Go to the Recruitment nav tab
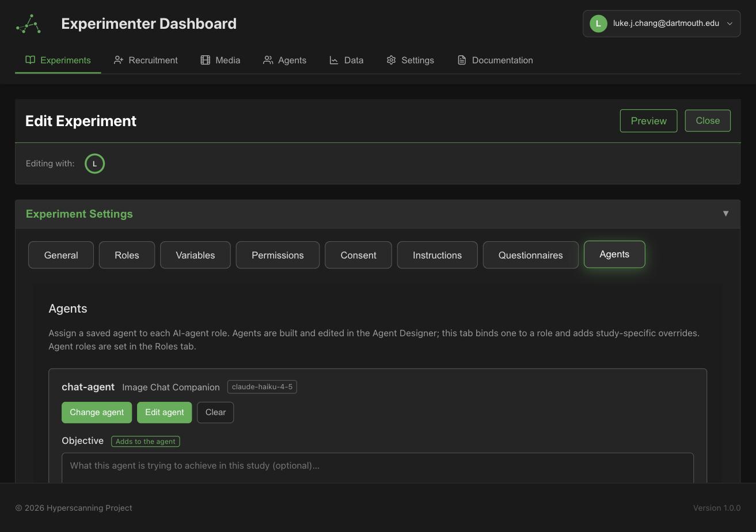Screen dimensions: 756x532 146,60
